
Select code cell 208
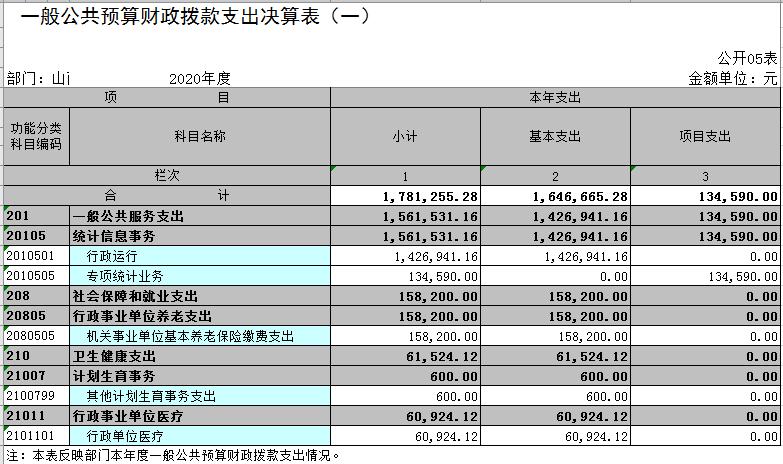pos(36,296)
